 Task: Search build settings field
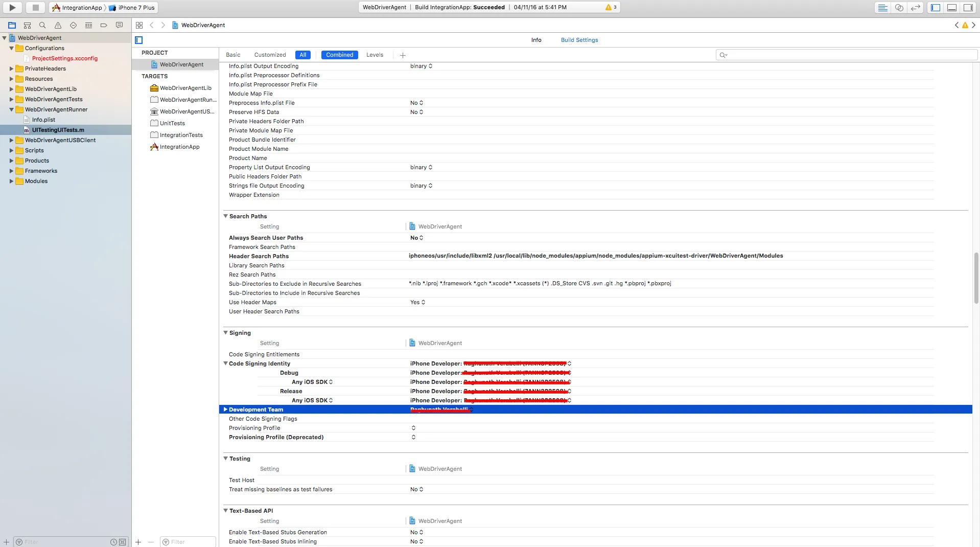pos(847,55)
